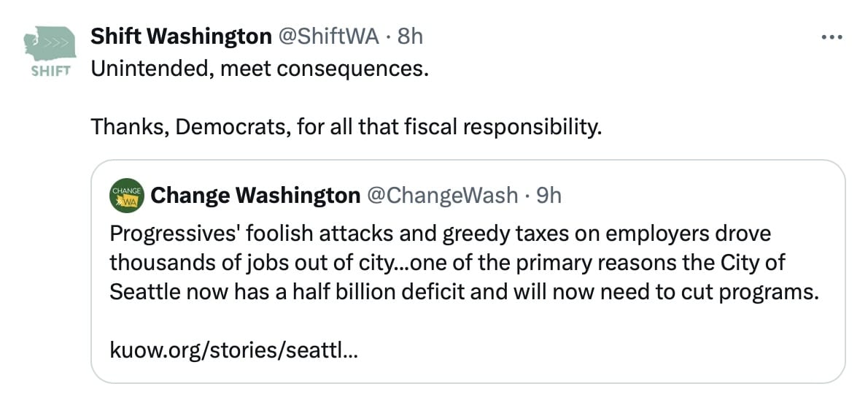Click the Shift Washington profile avatar
The height and width of the screenshot is (400, 868).
50,44
